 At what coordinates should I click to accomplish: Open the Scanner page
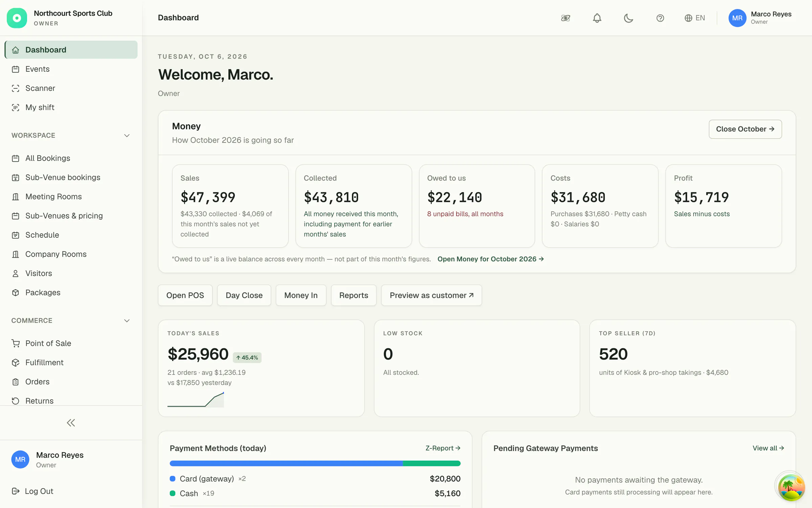pyautogui.click(x=71, y=88)
